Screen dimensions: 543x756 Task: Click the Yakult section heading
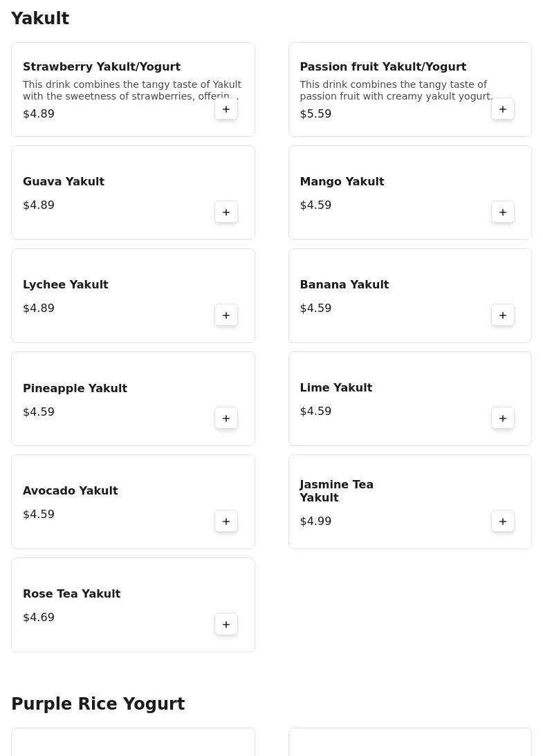point(40,19)
